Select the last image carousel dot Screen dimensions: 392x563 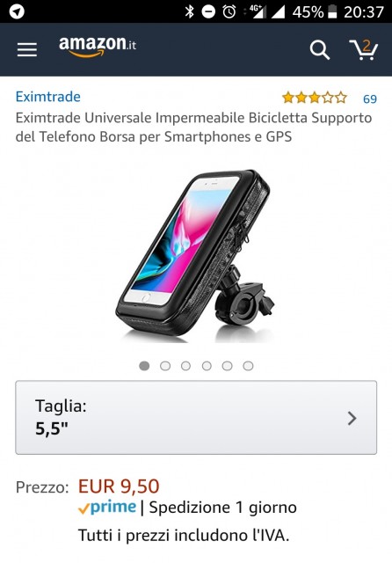(248, 366)
